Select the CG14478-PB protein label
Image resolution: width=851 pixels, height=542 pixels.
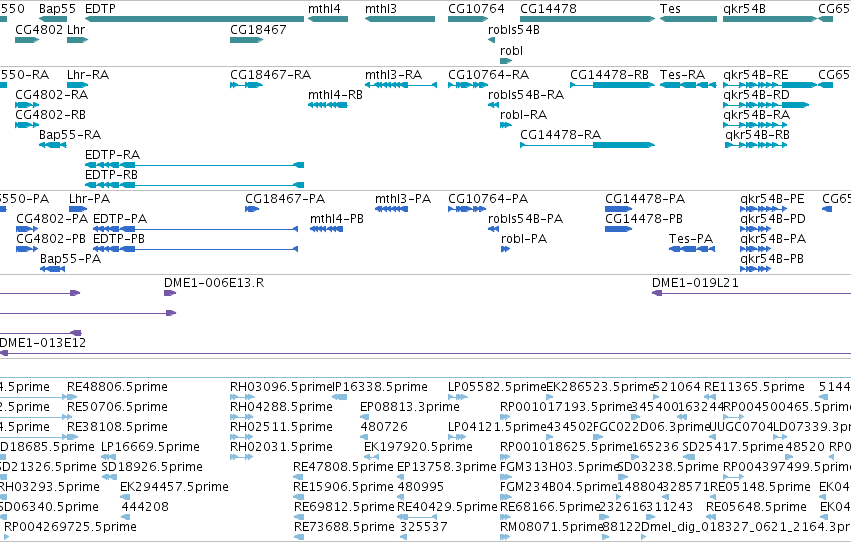tap(644, 219)
